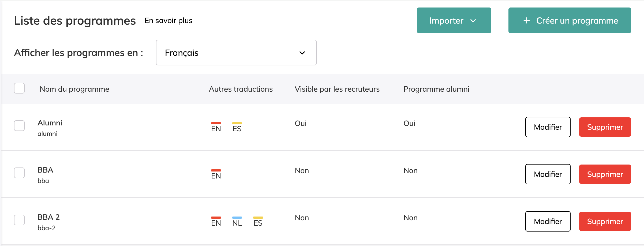Toggle the select-all checkbox in table header
This screenshot has height=246, width=644.
coord(19,88)
